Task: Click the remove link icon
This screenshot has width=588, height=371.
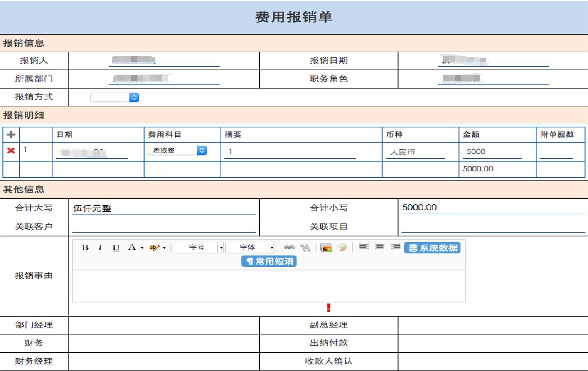Action: 305,247
